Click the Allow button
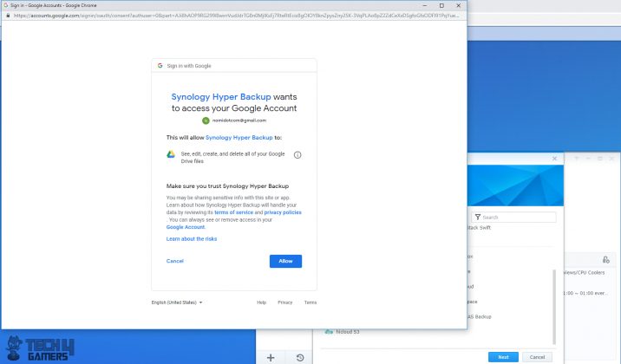Screen dimensions: 621x364 pos(285,261)
